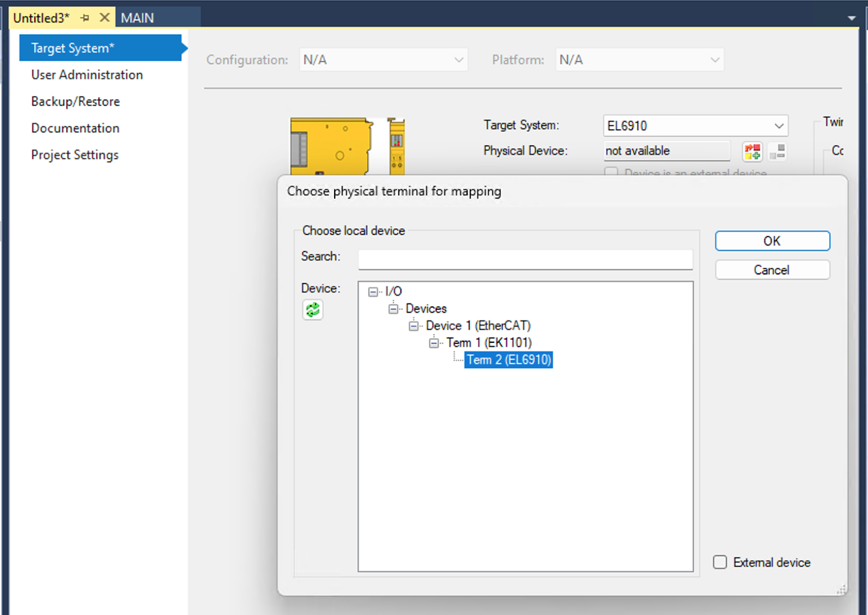Open the Configuration N/A dropdown
Viewport: 868px width, 615px height.
383,60
